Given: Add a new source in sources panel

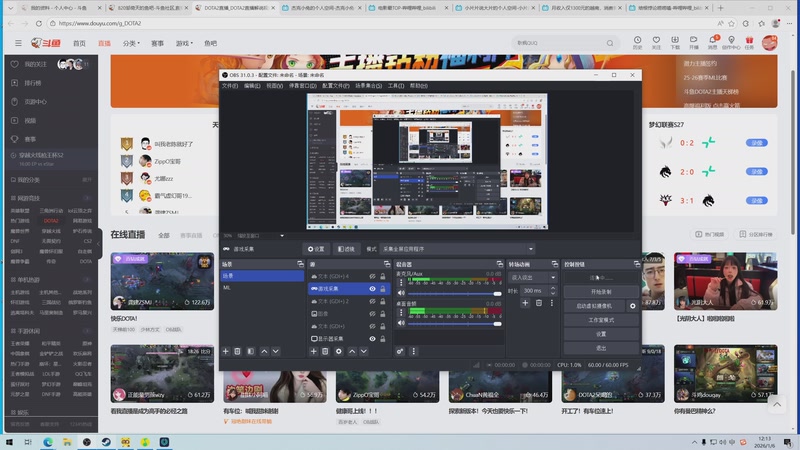Looking at the screenshot, I should point(313,351).
